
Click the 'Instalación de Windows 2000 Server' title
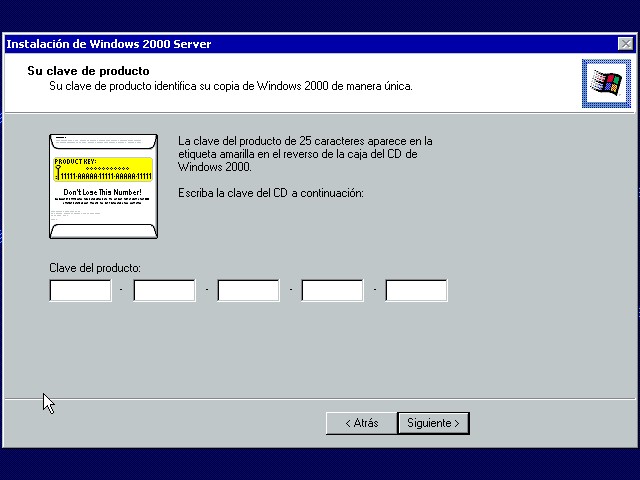[x=109, y=44]
